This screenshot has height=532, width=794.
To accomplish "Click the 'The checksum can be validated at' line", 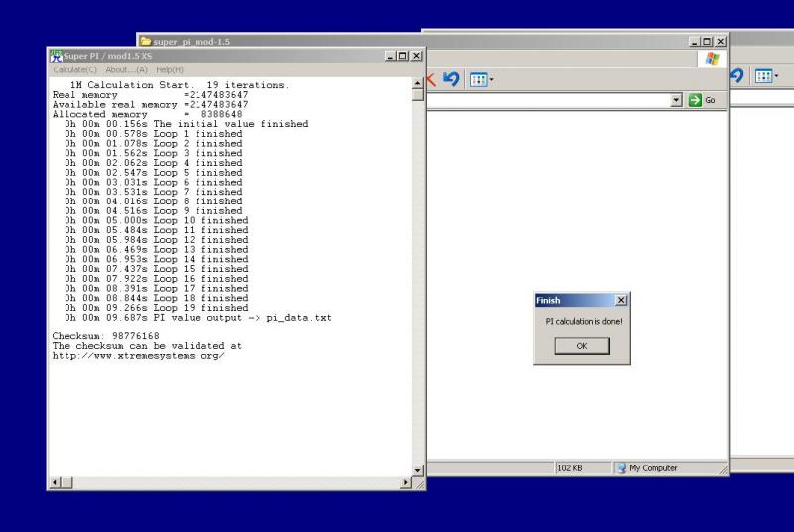I will pyautogui.click(x=147, y=346).
